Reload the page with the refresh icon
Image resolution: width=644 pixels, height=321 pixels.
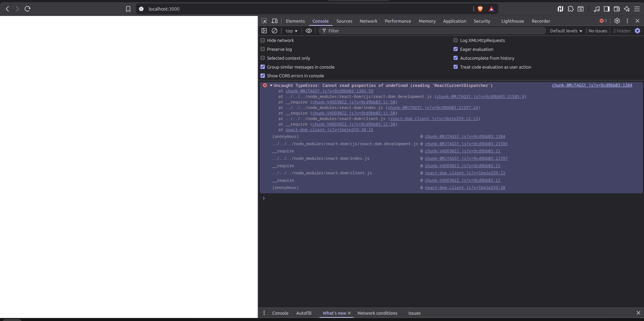(x=28, y=9)
